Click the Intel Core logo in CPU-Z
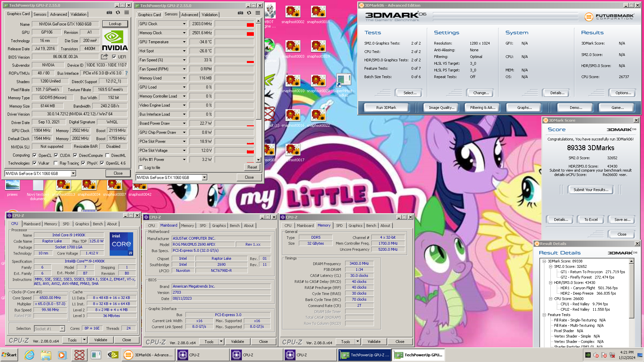644x362 pixels. pyautogui.click(x=121, y=244)
